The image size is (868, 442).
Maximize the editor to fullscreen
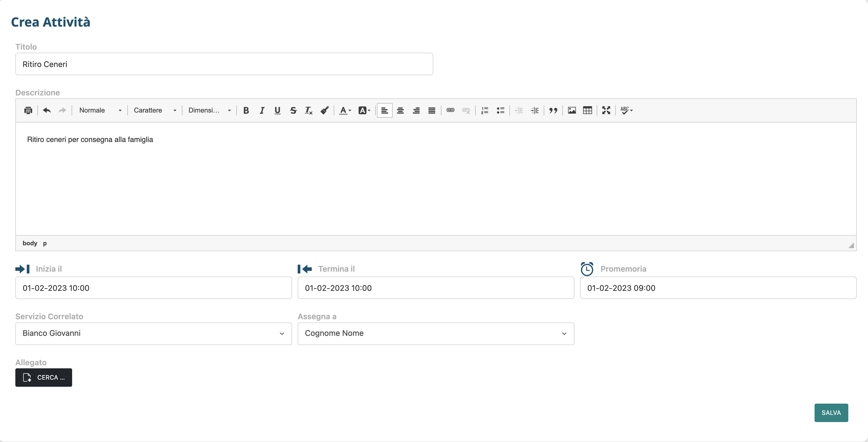tap(606, 110)
